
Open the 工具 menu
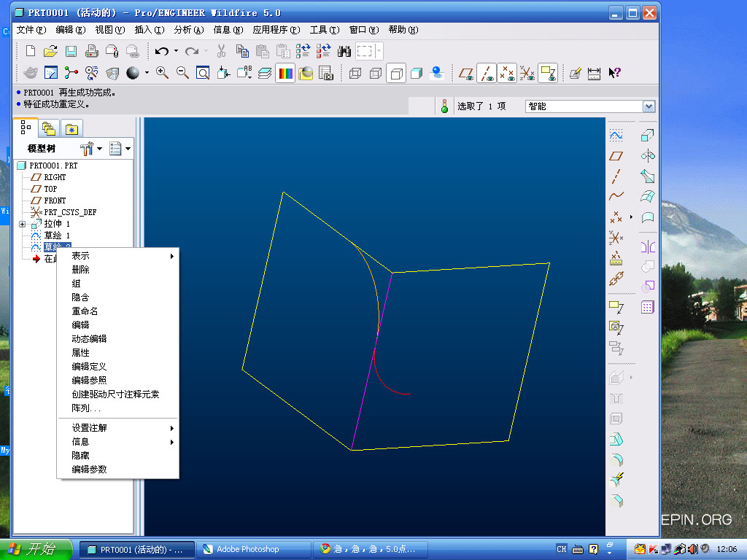pyautogui.click(x=325, y=29)
